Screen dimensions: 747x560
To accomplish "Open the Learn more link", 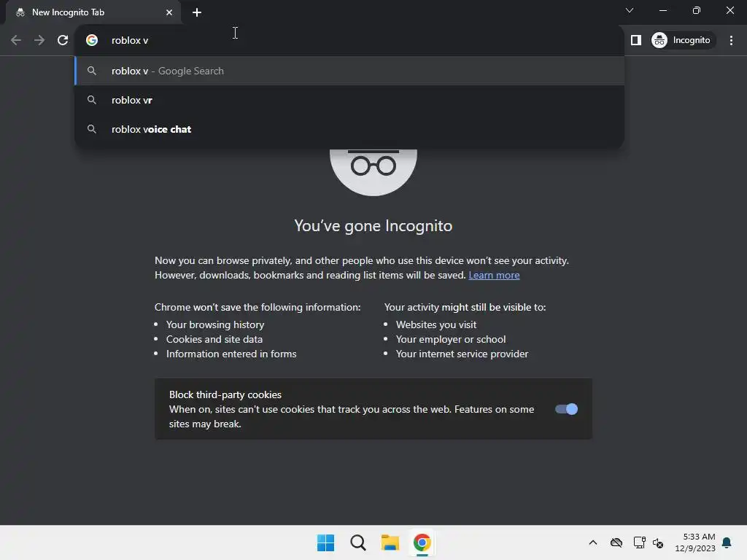I will 494,275.
